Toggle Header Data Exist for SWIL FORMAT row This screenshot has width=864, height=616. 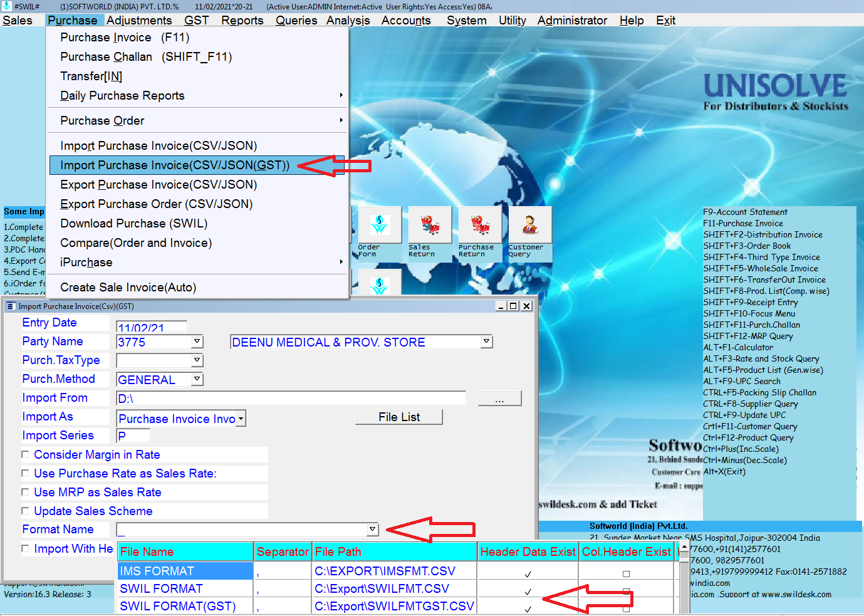coord(528,591)
